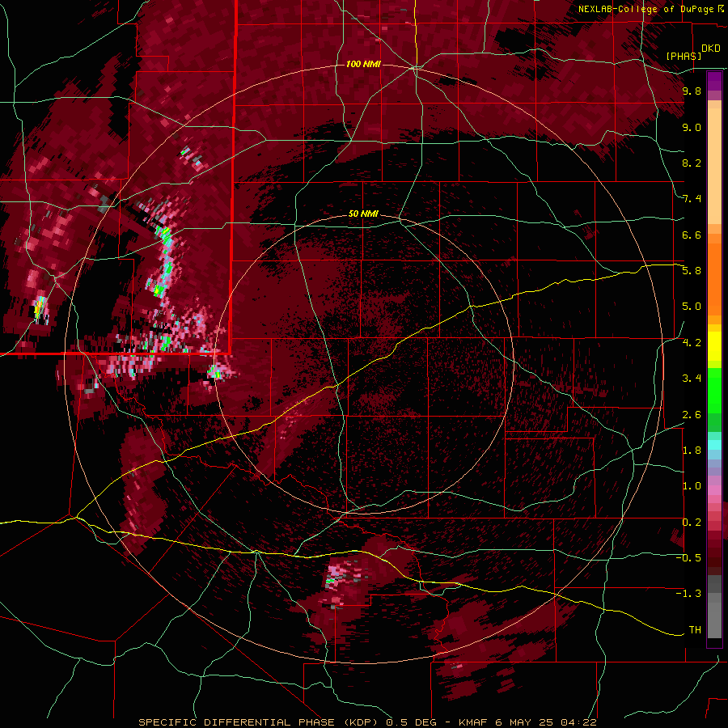Pick the pink band of the color scale
Viewport: 728px width, 728px height.
coord(714,490)
